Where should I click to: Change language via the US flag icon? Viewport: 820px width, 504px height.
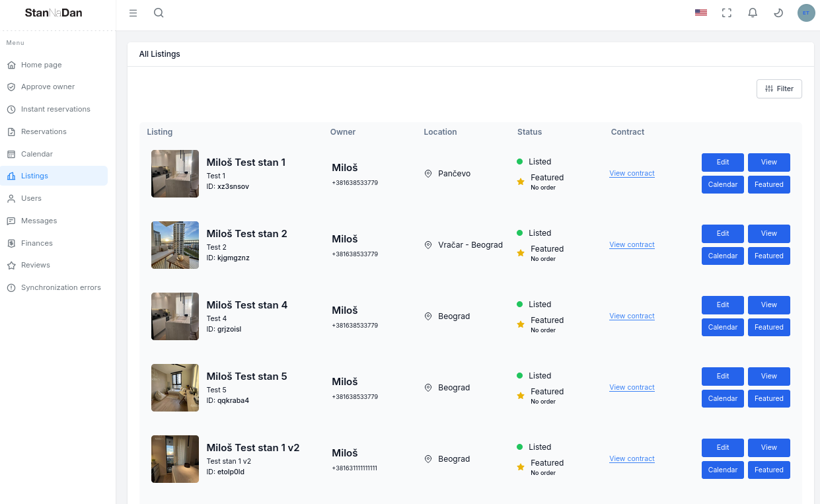(x=701, y=13)
